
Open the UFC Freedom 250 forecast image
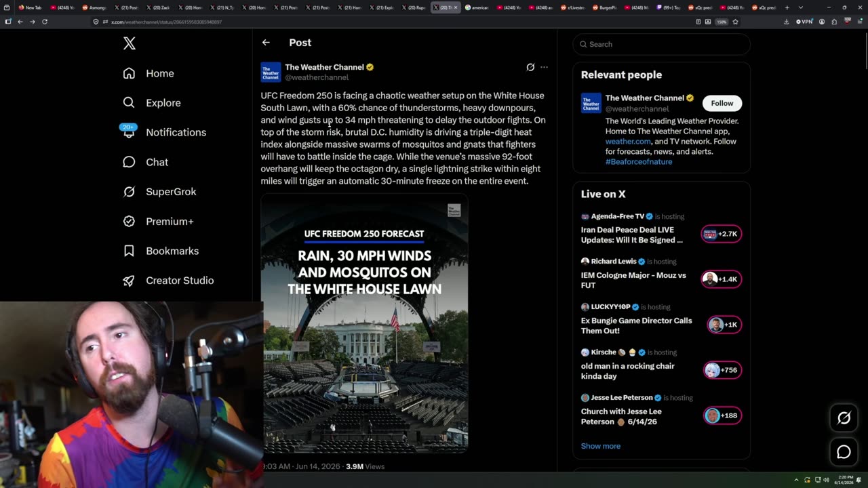364,324
